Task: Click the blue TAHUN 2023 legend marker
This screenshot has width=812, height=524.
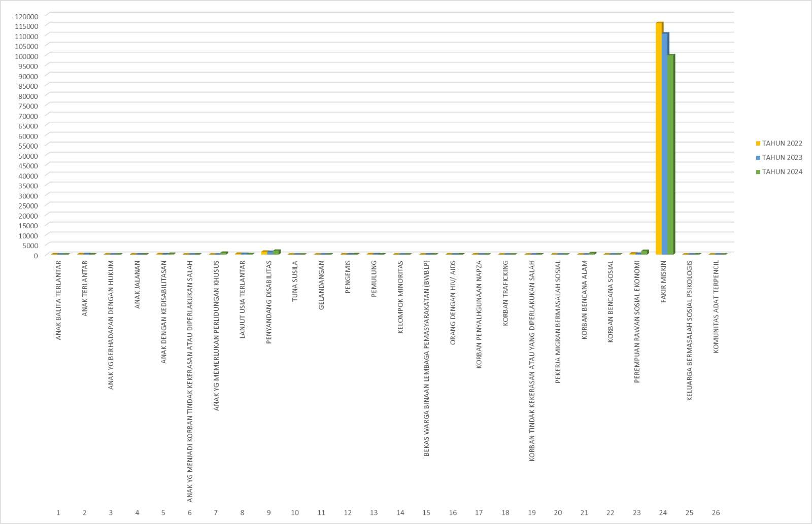Action: point(758,158)
